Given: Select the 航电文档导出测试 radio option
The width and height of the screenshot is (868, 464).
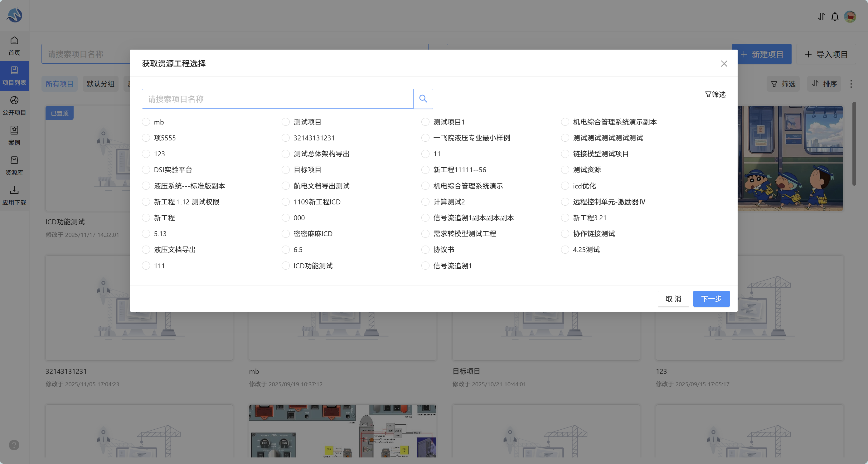Looking at the screenshot, I should [286, 186].
